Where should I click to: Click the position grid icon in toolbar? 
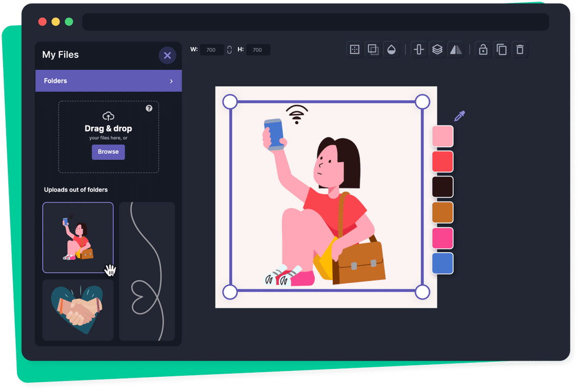pyautogui.click(x=355, y=49)
